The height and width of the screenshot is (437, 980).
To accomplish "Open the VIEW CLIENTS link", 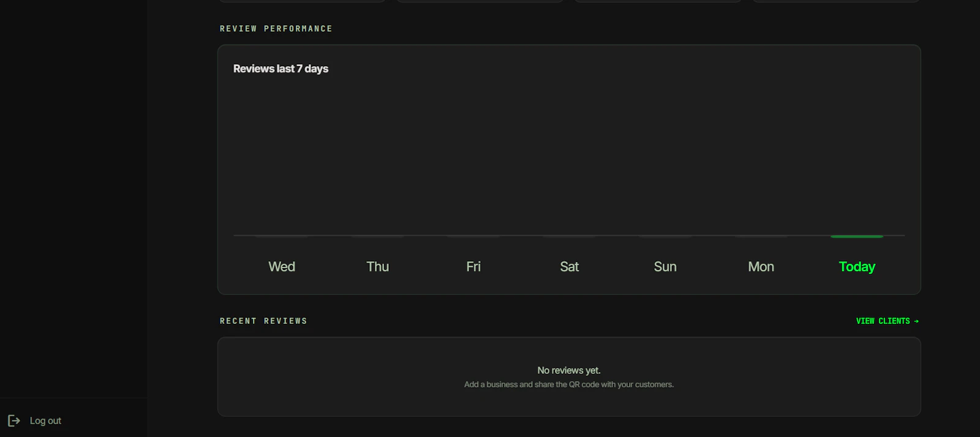I will coord(888,321).
